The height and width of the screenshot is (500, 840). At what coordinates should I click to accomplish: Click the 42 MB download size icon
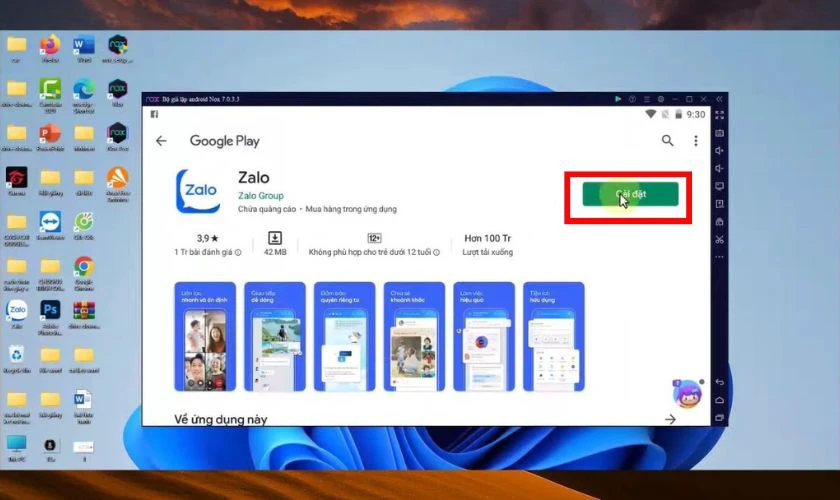click(275, 238)
